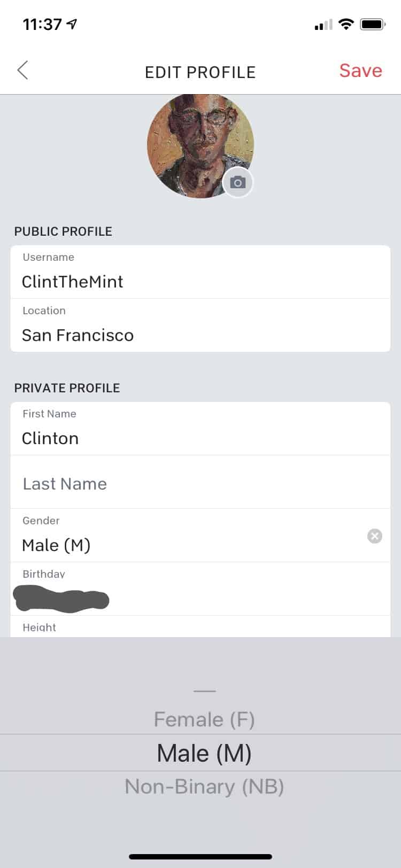Tap the cellular signal bars
401x868 pixels.
pyautogui.click(x=323, y=25)
